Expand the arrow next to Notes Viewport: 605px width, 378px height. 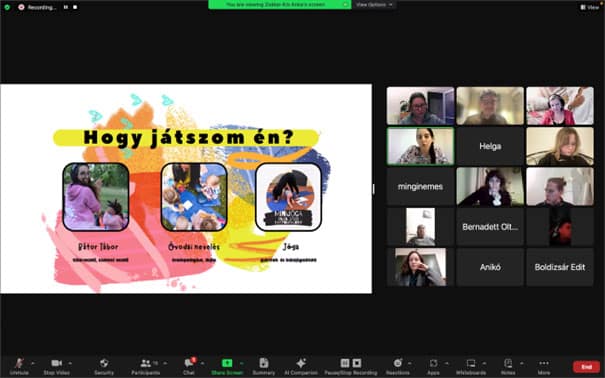tap(522, 363)
